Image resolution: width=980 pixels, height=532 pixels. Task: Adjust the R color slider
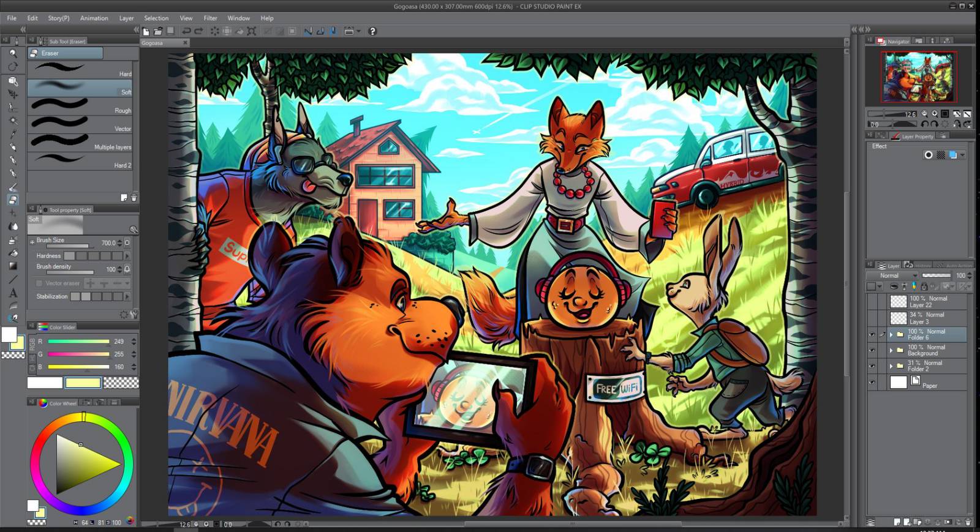coord(78,342)
